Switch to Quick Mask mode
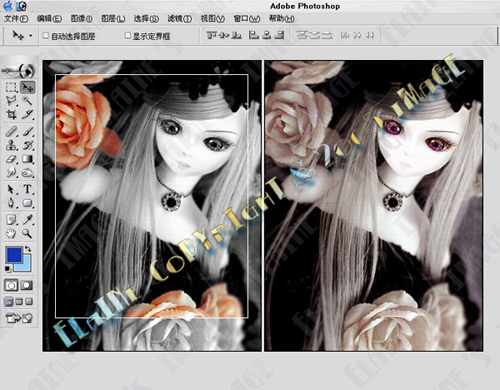Viewport: 500px width, 390px height. (x=27, y=285)
